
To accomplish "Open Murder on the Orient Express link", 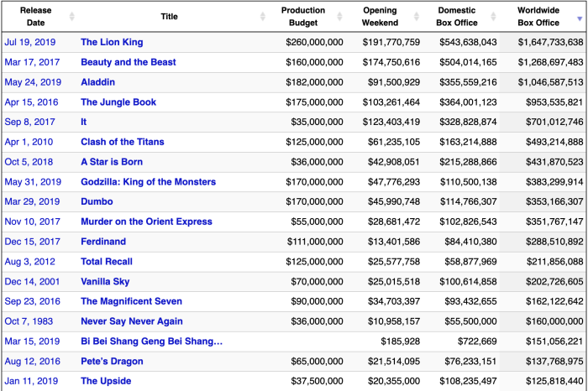I will coord(147,222).
